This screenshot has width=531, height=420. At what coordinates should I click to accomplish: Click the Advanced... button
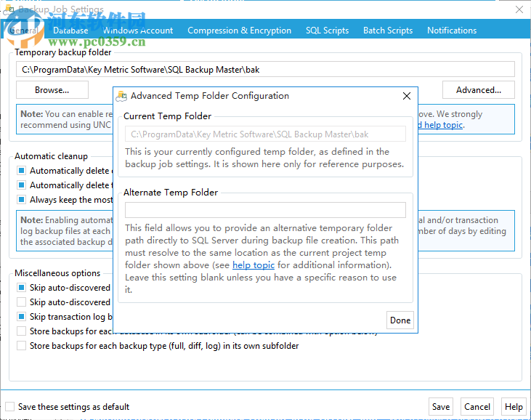coord(479,90)
